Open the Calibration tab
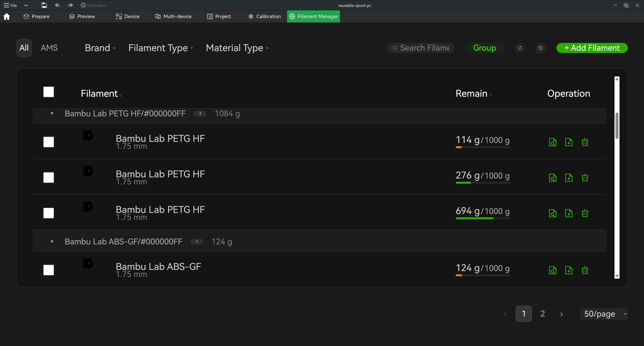This screenshot has width=644, height=346. coord(265,16)
